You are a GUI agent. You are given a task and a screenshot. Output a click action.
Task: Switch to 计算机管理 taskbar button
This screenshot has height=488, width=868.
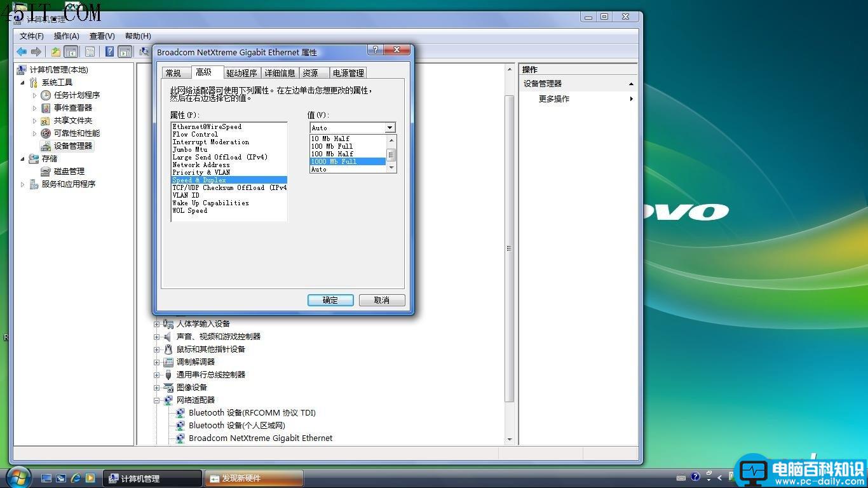coord(153,478)
